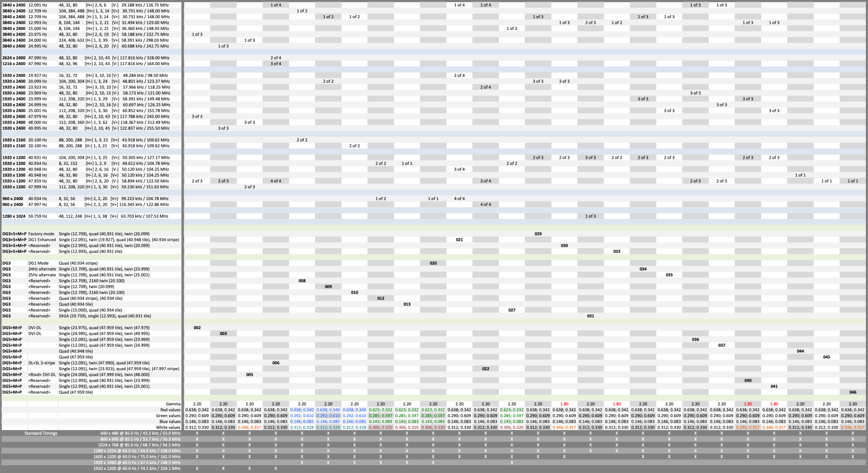Select the bold 022 cell
This screenshot has height=473, width=868.
(x=485, y=369)
